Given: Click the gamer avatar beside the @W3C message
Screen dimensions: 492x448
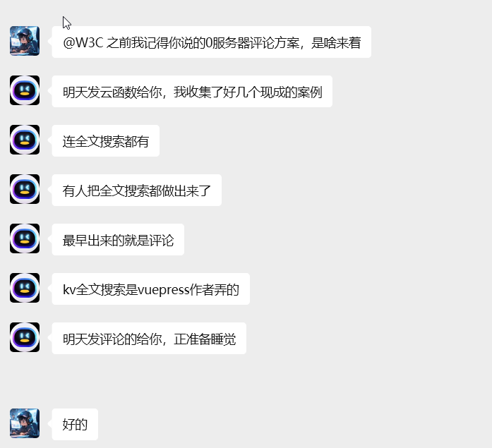Looking at the screenshot, I should (x=25, y=41).
